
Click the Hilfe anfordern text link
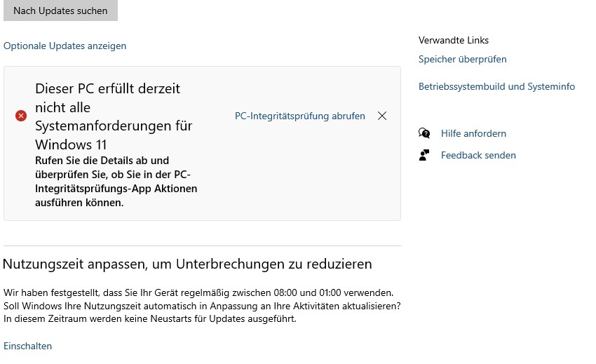pyautogui.click(x=473, y=133)
